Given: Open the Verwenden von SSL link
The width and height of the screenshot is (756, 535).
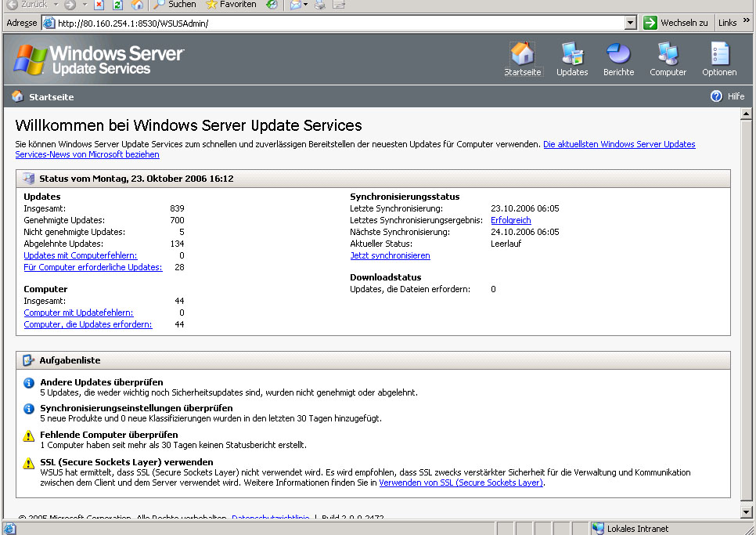Looking at the screenshot, I should point(461,483).
